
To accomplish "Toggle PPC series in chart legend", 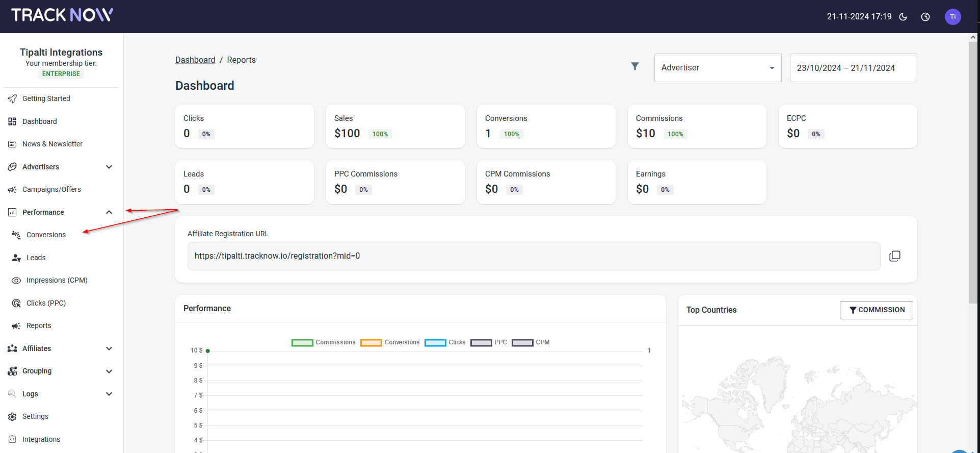I will pos(489,343).
